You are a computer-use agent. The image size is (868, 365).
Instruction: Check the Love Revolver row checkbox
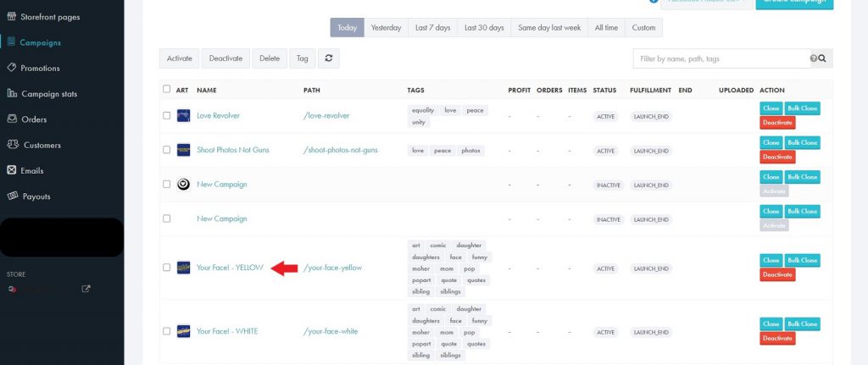(167, 115)
